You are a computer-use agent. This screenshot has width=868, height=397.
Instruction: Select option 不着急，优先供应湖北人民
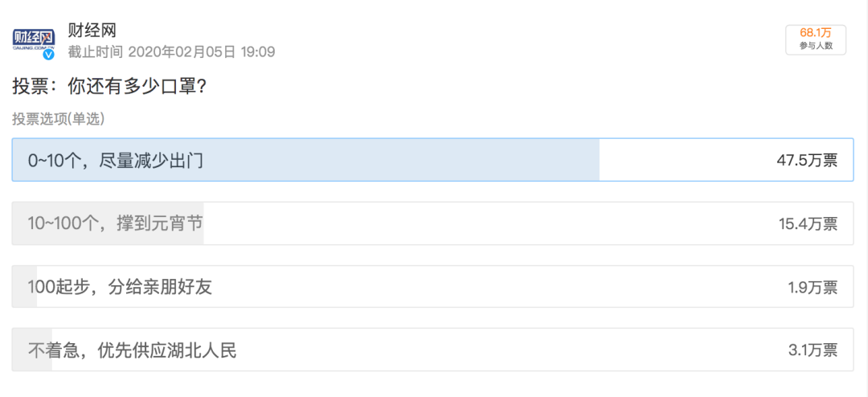(x=432, y=350)
